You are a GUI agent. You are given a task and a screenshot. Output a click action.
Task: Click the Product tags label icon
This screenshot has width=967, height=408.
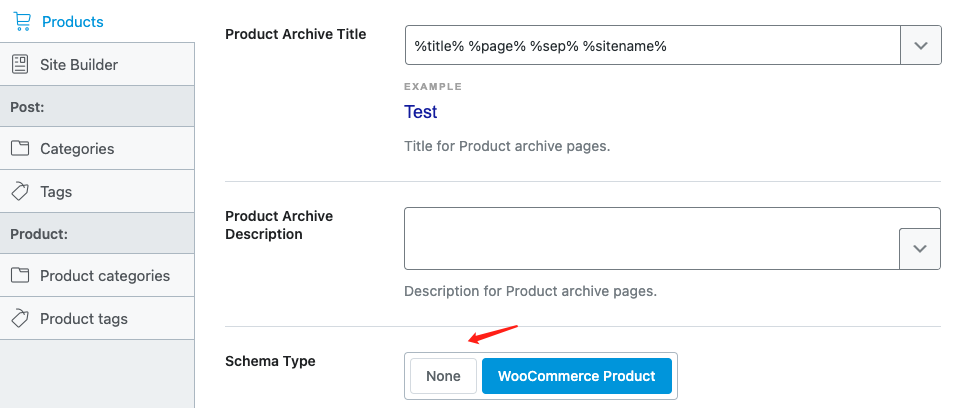click(20, 319)
